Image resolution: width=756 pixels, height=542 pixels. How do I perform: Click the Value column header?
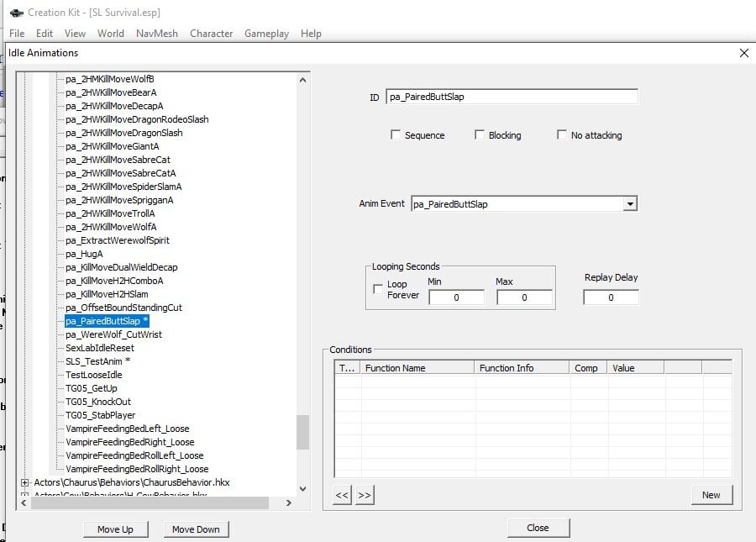[636, 368]
